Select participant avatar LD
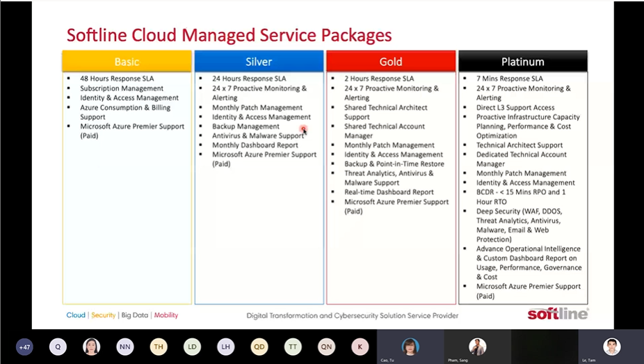This screenshot has width=644, height=364. pyautogui.click(x=192, y=347)
